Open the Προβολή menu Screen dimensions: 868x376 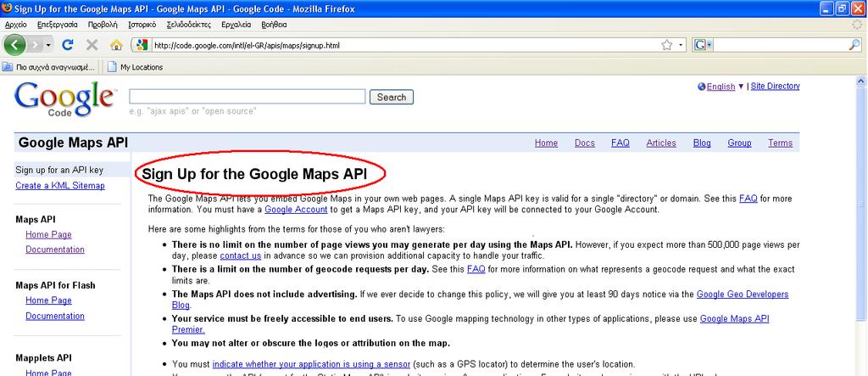pos(103,25)
